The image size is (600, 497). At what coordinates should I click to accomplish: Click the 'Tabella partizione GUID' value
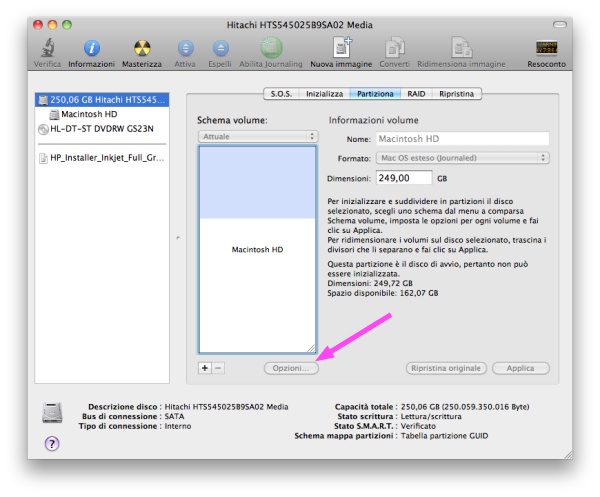[444, 436]
